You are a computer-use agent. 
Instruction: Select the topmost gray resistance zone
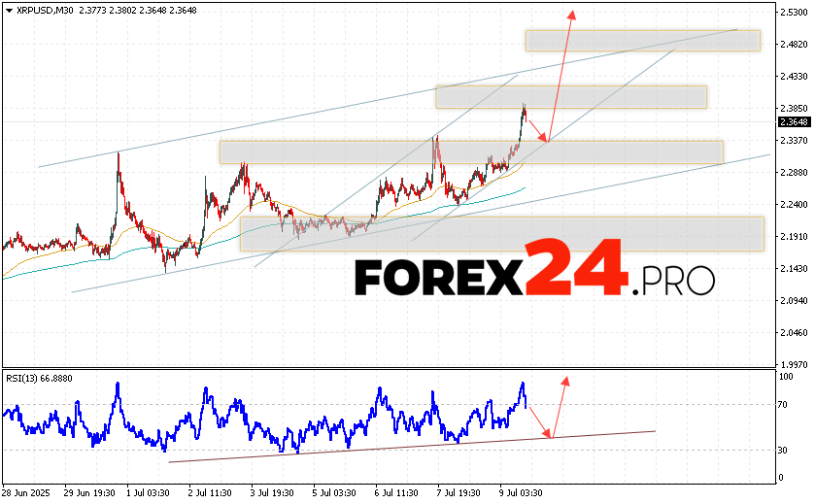coord(642,41)
